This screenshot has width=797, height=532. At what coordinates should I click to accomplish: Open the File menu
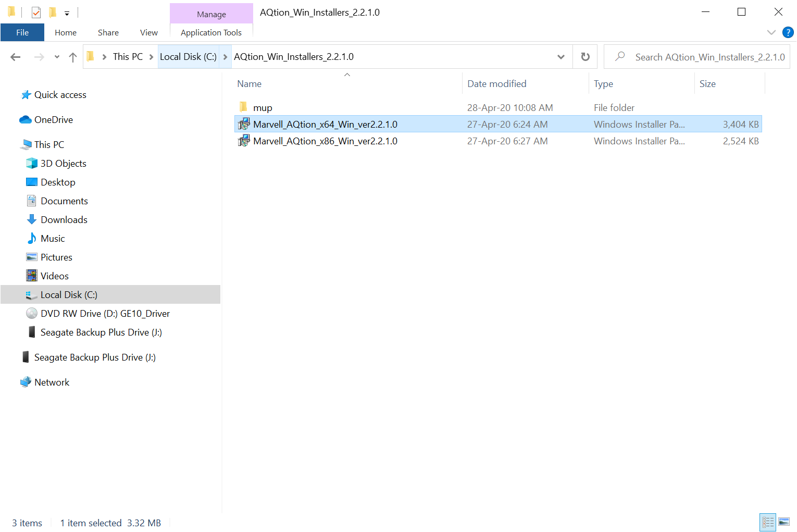(x=22, y=32)
